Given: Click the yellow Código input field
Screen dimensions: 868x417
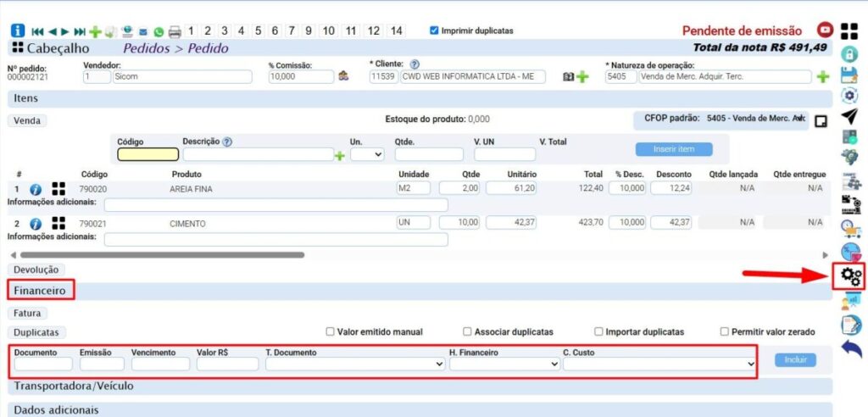Looking at the screenshot, I should pos(147,154).
